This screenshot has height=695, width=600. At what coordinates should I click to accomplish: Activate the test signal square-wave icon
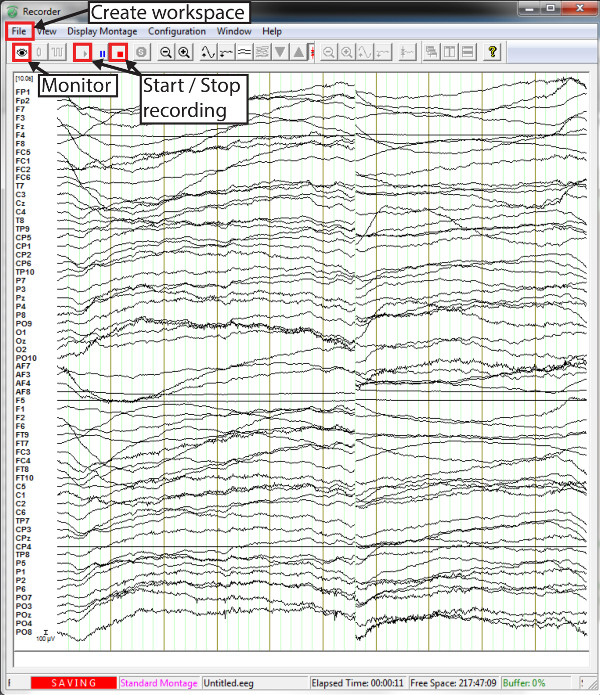pos(57,52)
